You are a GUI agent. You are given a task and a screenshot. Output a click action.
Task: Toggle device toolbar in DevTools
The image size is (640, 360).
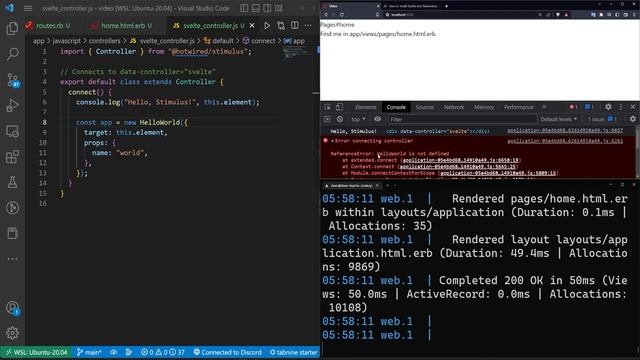pyautogui.click(x=339, y=107)
